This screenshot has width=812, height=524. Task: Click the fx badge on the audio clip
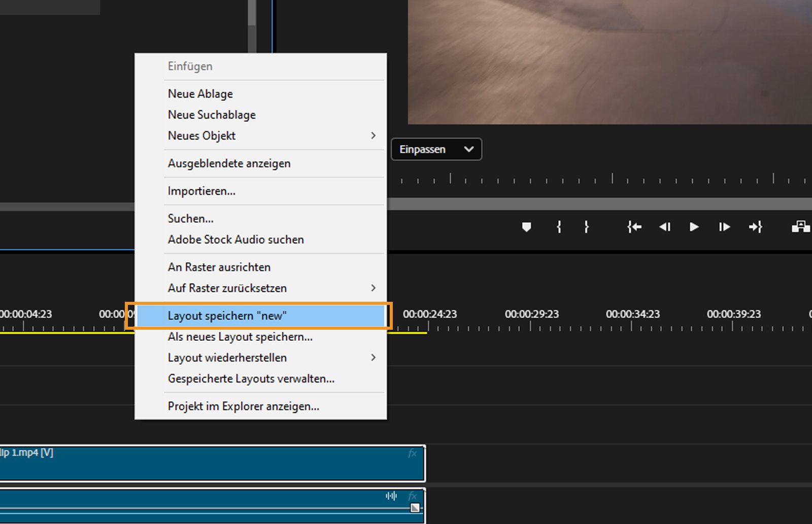tap(412, 496)
